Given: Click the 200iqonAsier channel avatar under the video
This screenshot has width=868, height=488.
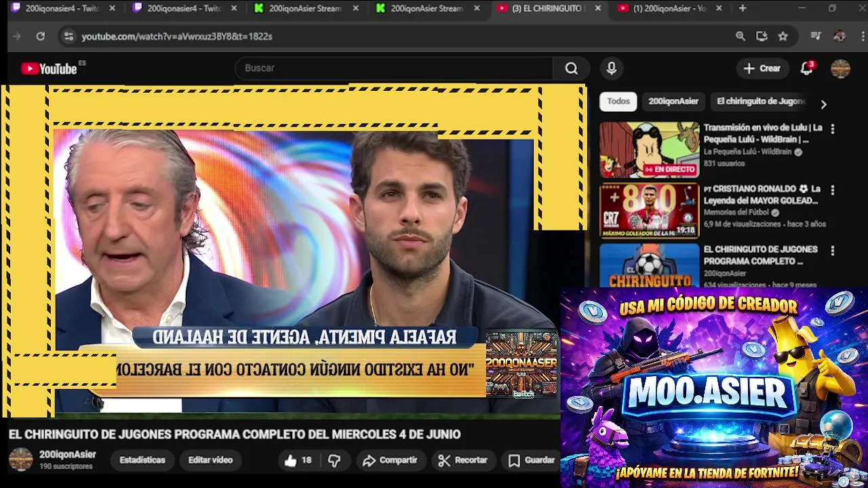Looking at the screenshot, I should click(20, 460).
